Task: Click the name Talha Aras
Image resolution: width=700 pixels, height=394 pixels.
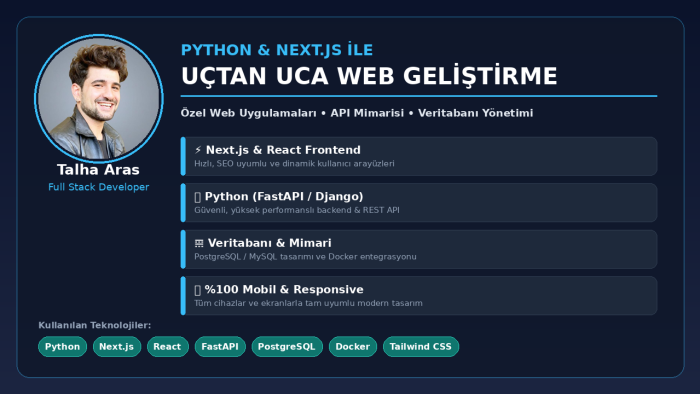Action: (98, 170)
